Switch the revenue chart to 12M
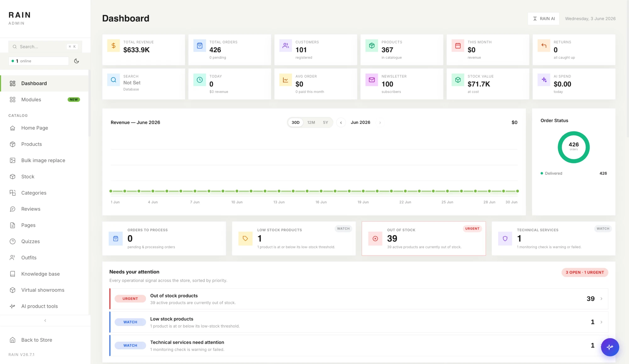The width and height of the screenshot is (629, 364). point(311,123)
